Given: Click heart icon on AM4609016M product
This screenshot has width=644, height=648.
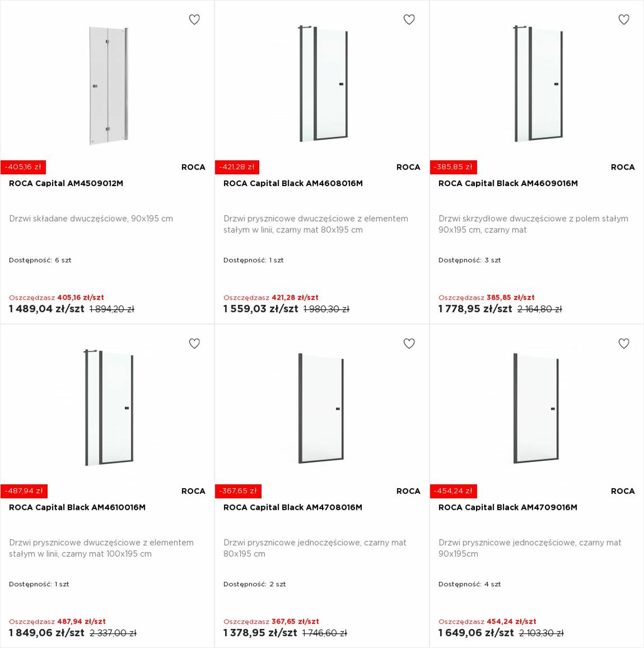Looking at the screenshot, I should click(x=624, y=20).
